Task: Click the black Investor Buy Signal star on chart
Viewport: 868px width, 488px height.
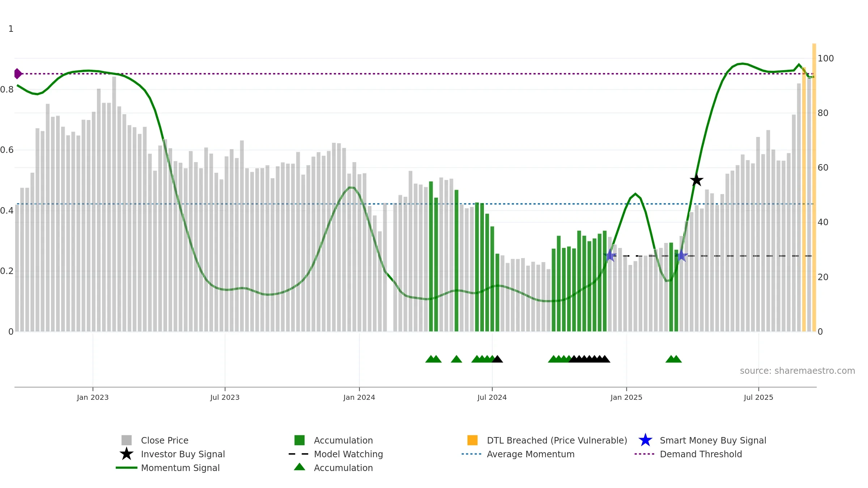Action: click(x=697, y=180)
